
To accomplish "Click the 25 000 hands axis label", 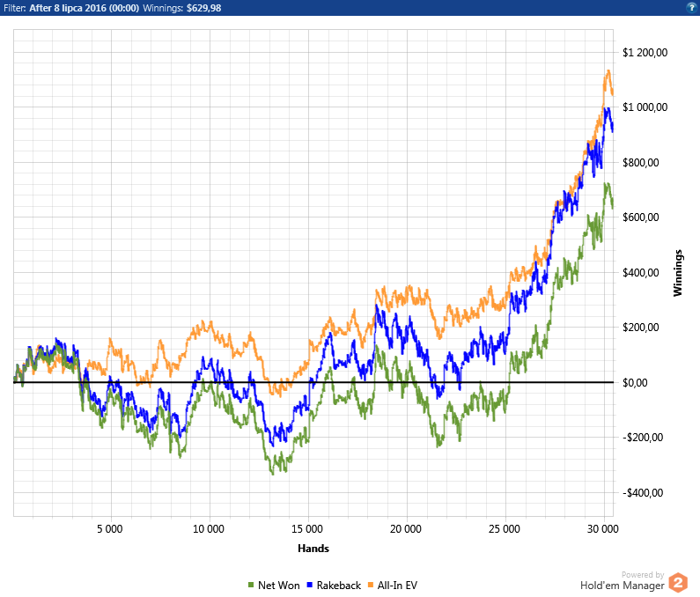I will (x=505, y=529).
